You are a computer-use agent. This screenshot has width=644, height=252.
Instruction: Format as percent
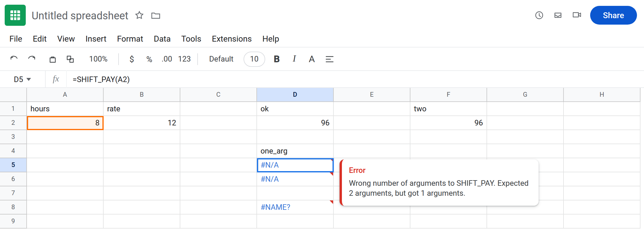[149, 59]
